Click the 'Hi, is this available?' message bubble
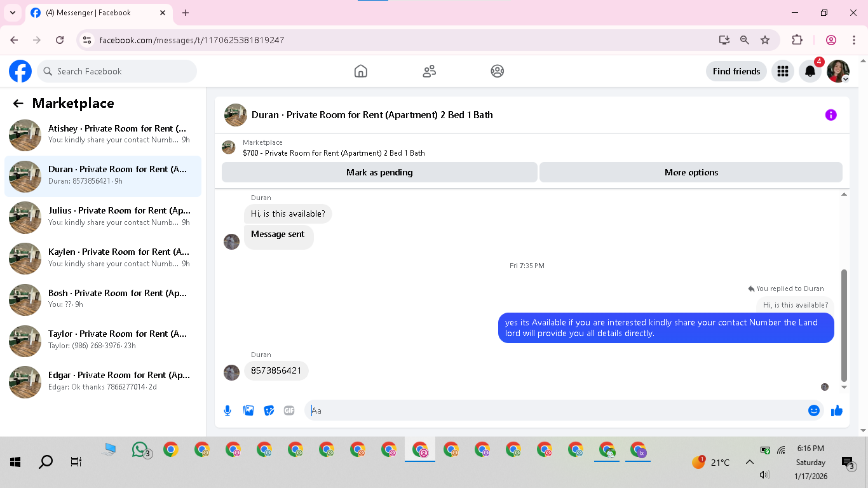The image size is (868, 488). click(x=288, y=213)
